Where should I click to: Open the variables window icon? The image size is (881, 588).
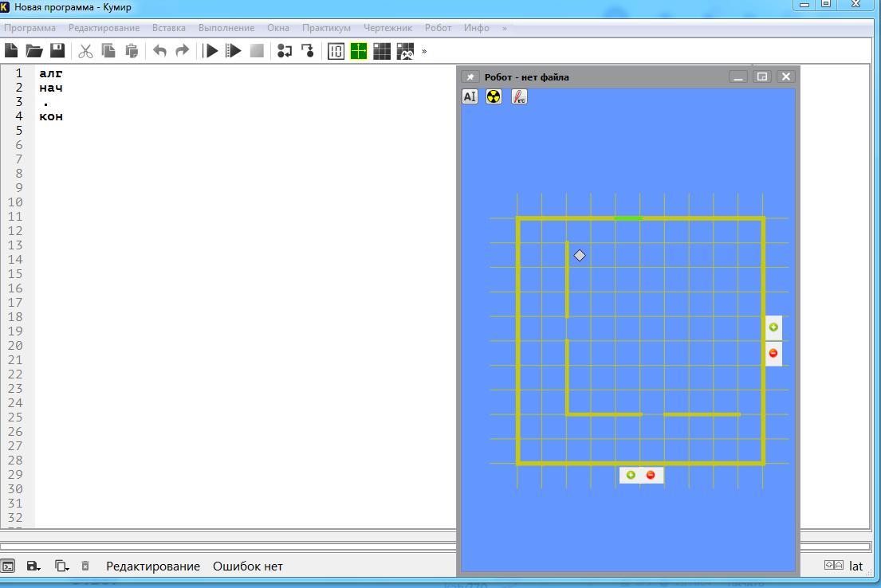(x=336, y=51)
